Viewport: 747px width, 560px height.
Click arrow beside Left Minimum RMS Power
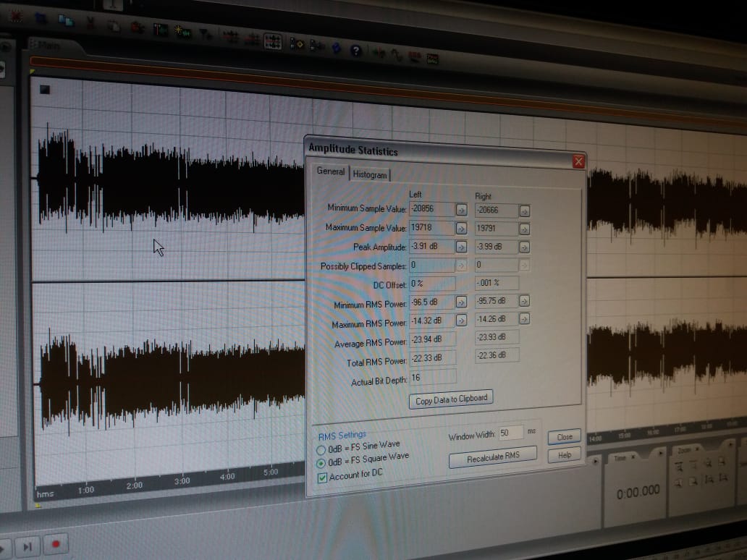point(461,302)
